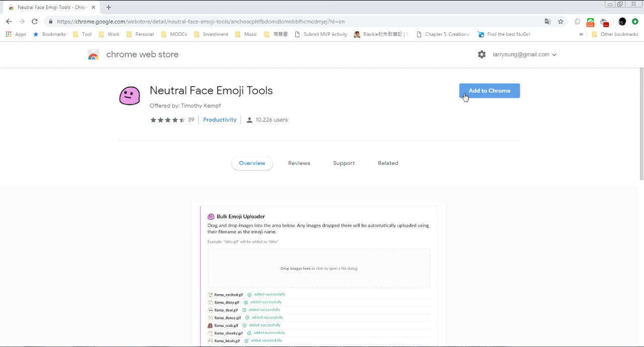The width and height of the screenshot is (644, 347).
Task: Open the Bookmarks star entry in bookmarks bar
Action: (49, 34)
